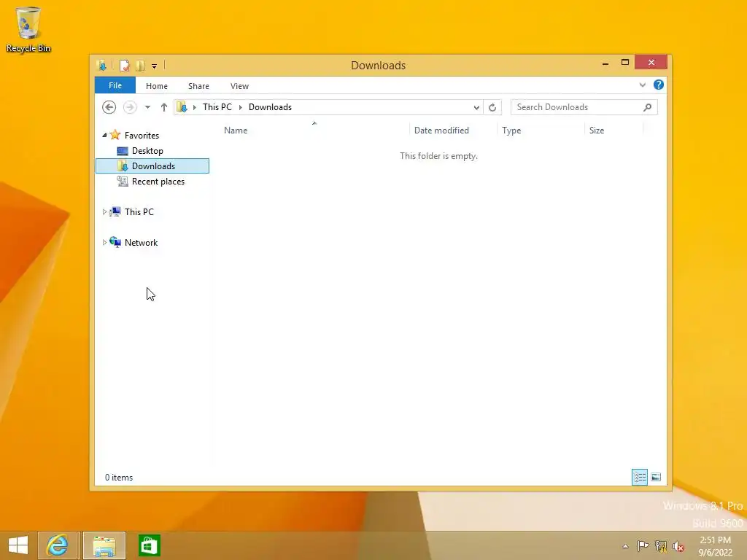Open the Windows Store from taskbar
Screen dimensions: 747x560
(x=150, y=545)
